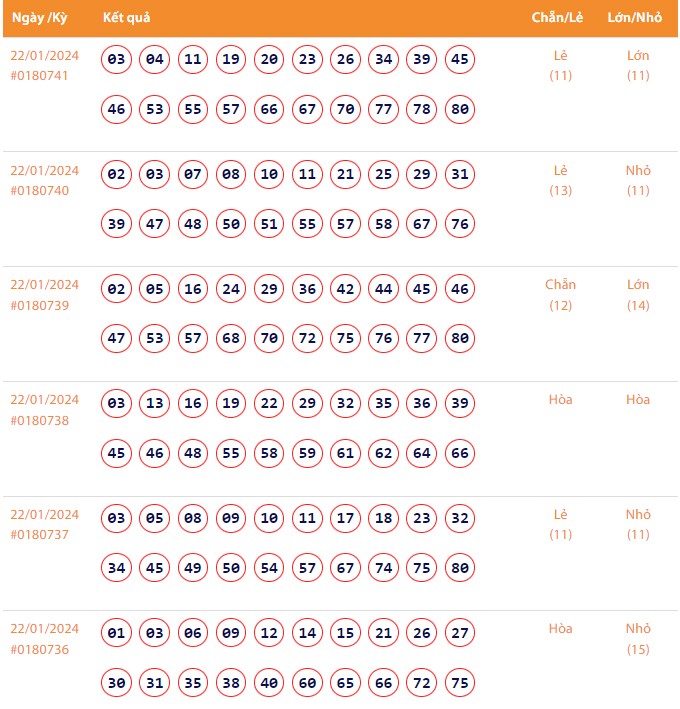Click ball 80 in draw #0180741
Viewport: 680px width, 709px height.
460,109
